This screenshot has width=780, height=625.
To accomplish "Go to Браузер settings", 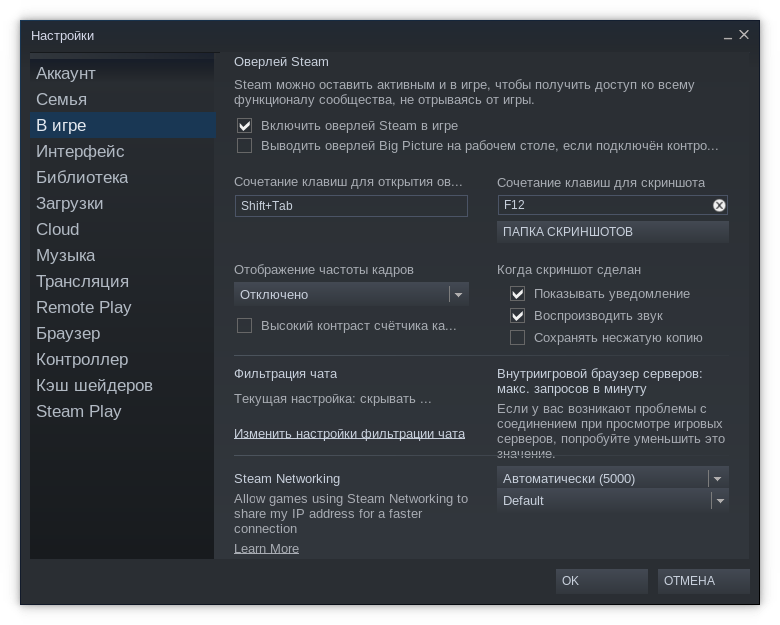I will [x=122, y=333].
